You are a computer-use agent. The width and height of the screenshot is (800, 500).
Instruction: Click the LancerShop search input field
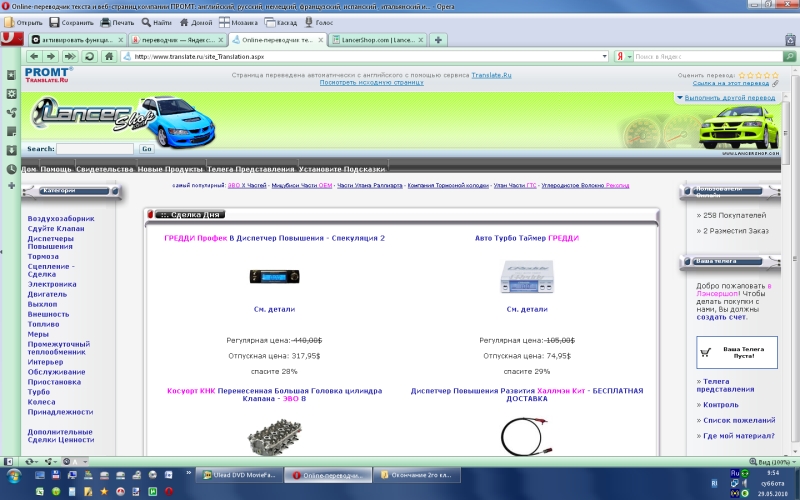[x=95, y=149]
